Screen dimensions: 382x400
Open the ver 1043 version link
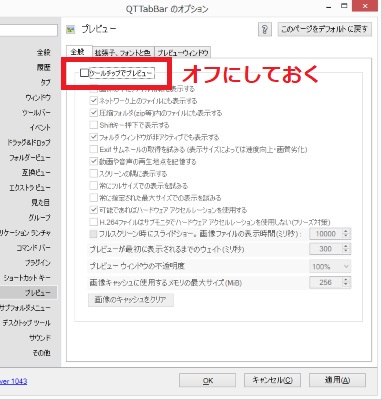point(13,381)
